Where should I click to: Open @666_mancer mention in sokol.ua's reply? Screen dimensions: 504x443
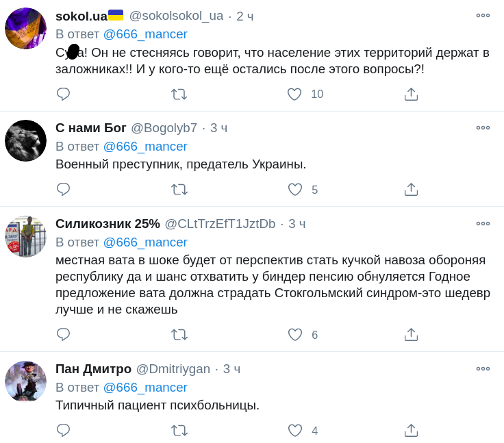click(x=145, y=34)
